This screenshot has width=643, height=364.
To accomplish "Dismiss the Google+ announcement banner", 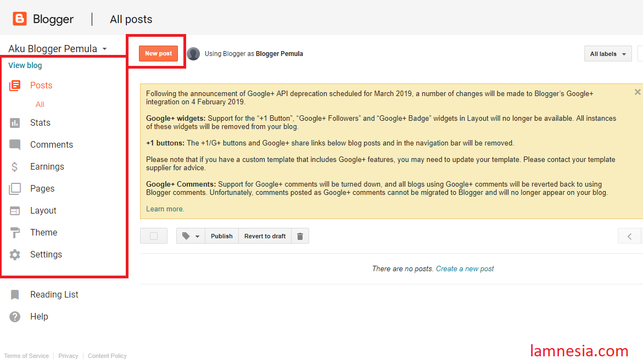I will tap(637, 92).
